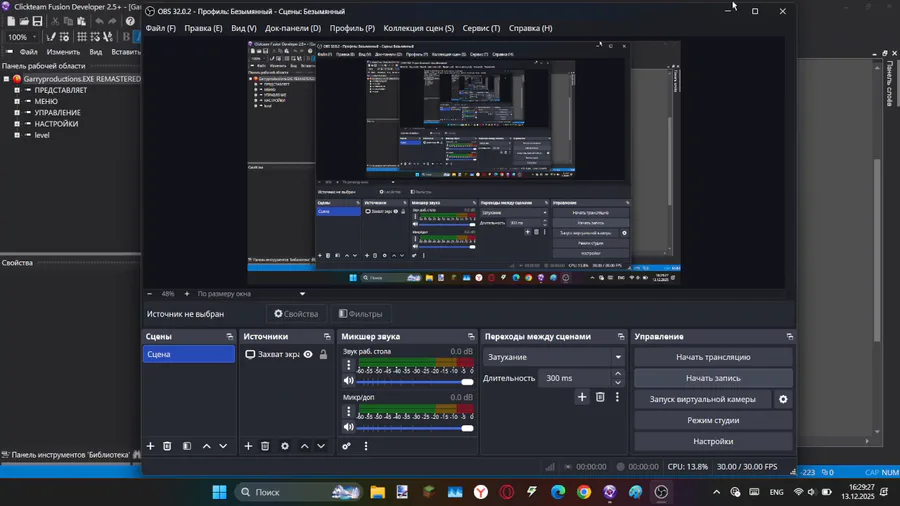
Task: Click Режим студии button
Action: pos(713,421)
